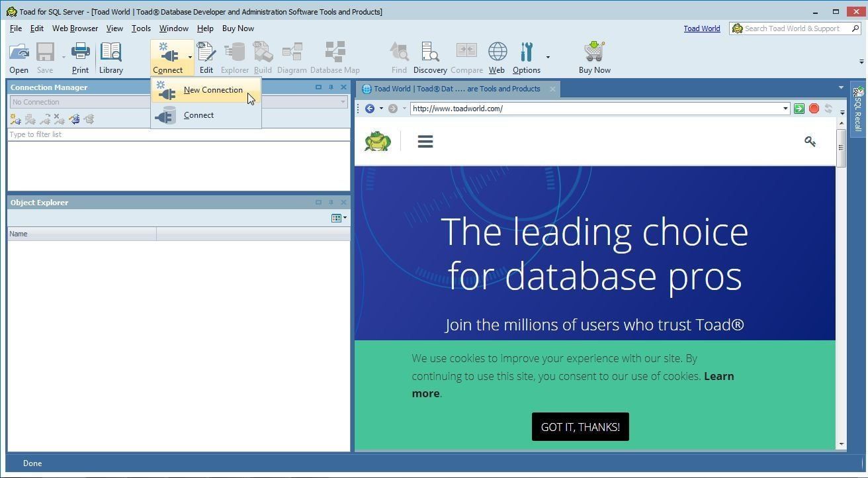The height and width of the screenshot is (478, 868).
Task: Open the webpage hamburger menu icon
Action: pos(425,142)
